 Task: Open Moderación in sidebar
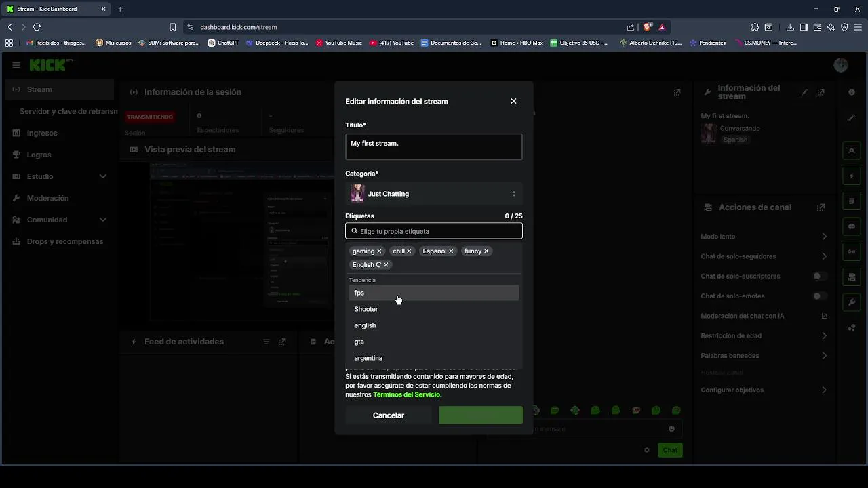(x=47, y=198)
